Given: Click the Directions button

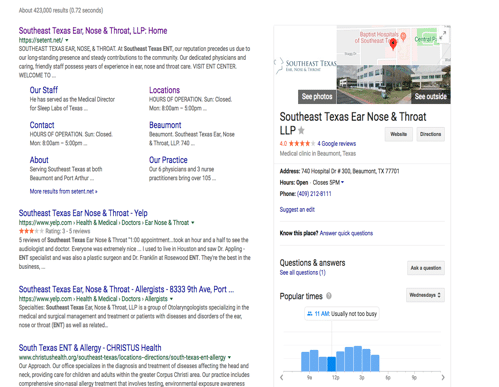Looking at the screenshot, I should (x=430, y=134).
